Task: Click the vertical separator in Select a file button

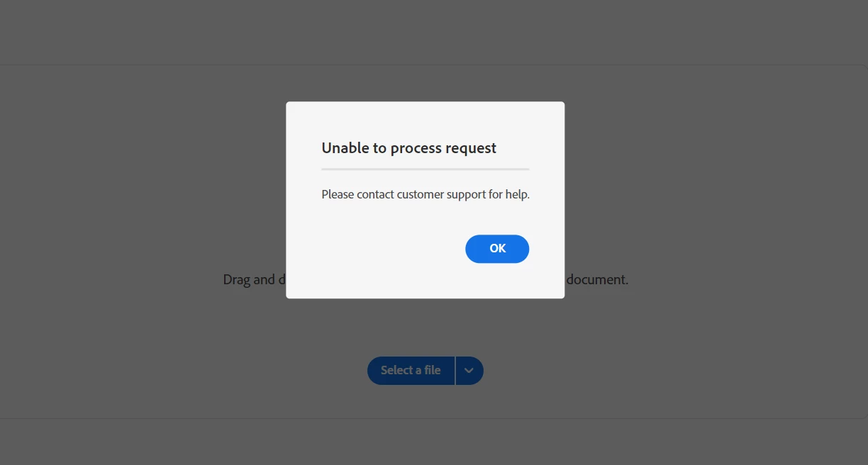Action: click(455, 371)
